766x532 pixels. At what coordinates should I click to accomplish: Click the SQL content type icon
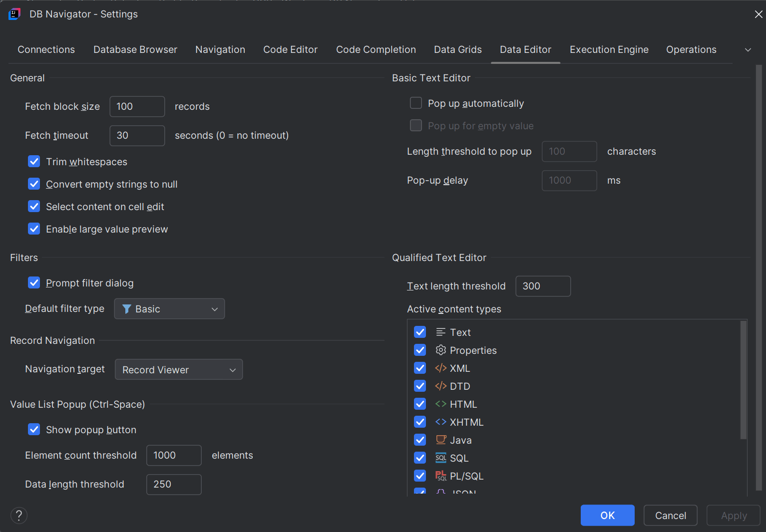click(x=441, y=458)
